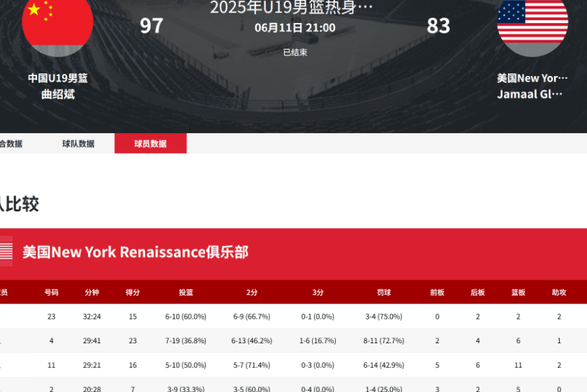Click the 助攻 column header
The height and width of the screenshot is (392, 587).
coord(559,292)
